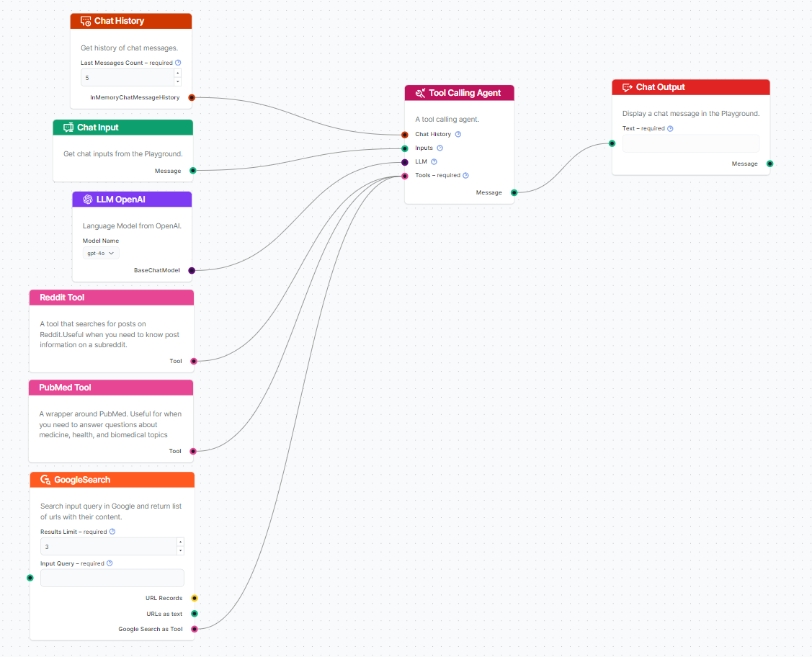The width and height of the screenshot is (812, 657).
Task: Open help icon beside Tools required
Action: point(465,175)
